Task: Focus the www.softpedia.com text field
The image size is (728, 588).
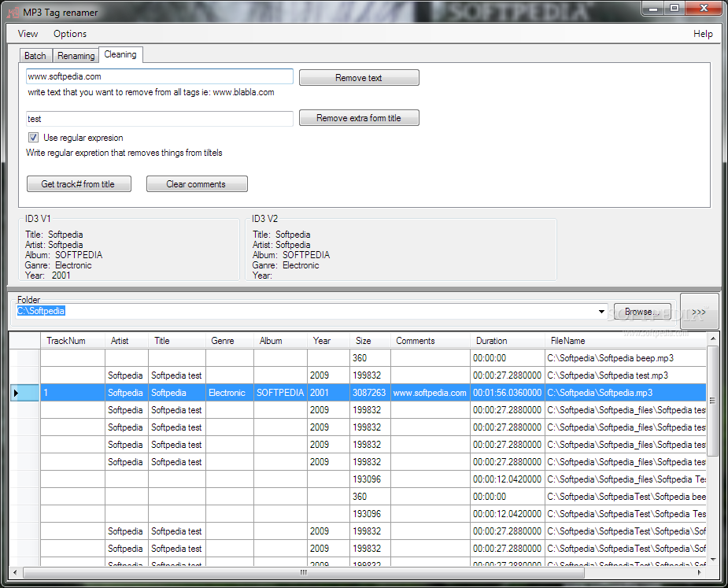Action: pos(159,76)
